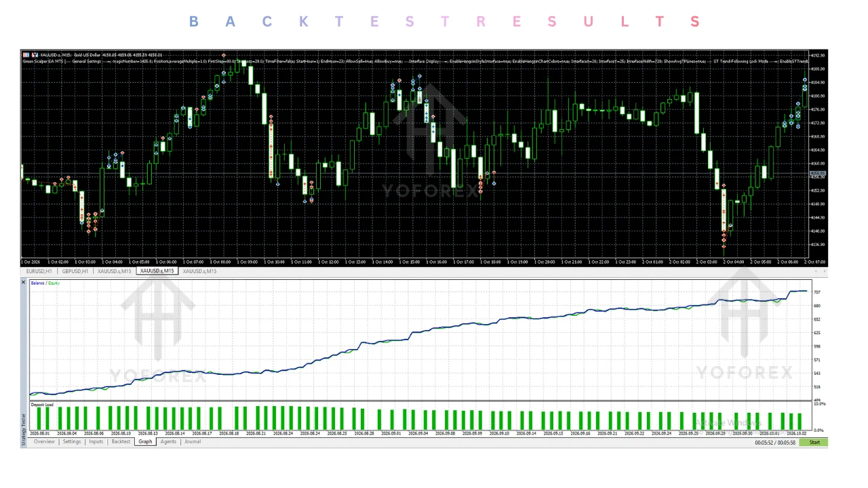Open the EURUSD,H1 chart tab
Image resolution: width=868 pixels, height=488 pixels.
[39, 271]
